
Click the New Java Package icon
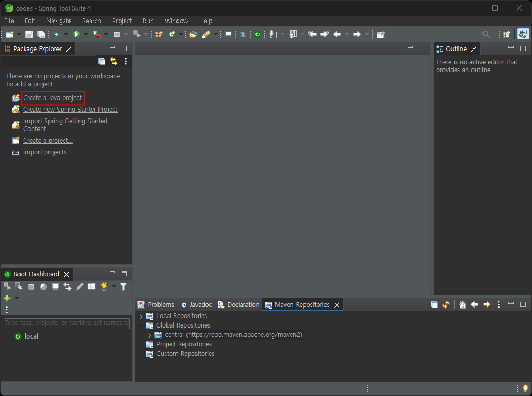tap(159, 34)
